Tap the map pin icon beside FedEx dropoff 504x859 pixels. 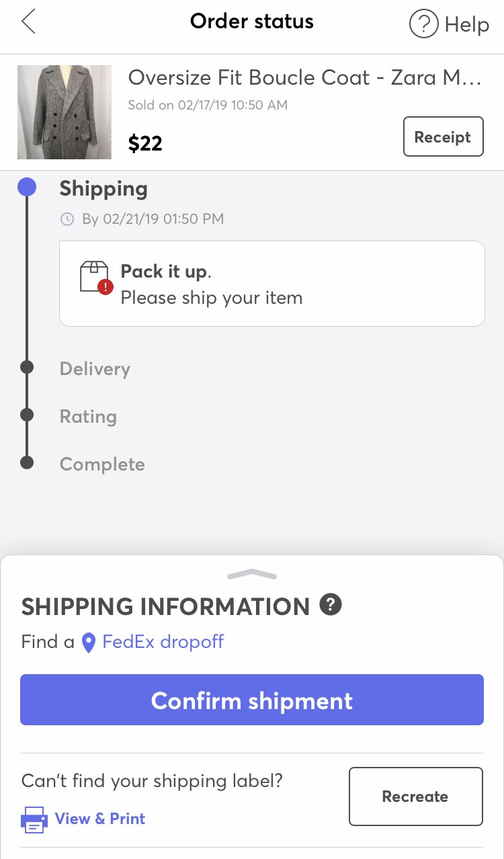(x=88, y=643)
